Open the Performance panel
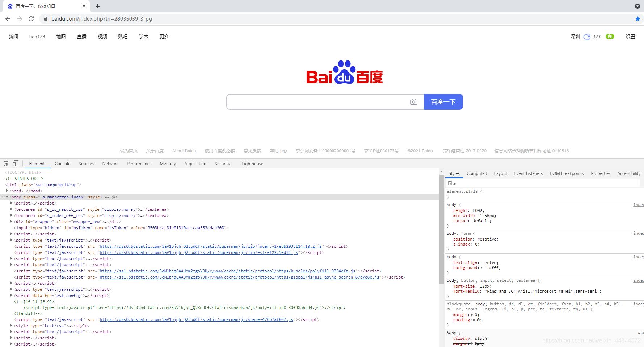Screen dimensions: 644x347 click(139, 164)
